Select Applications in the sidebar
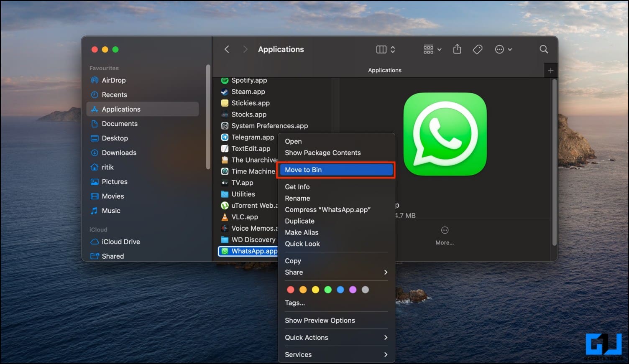Screen dimensions: 629x364 click(x=143, y=109)
